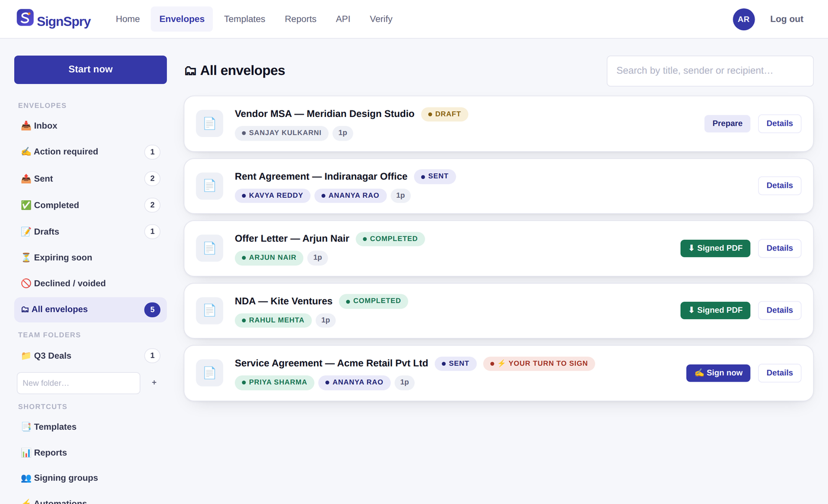The height and width of the screenshot is (504, 828).
Task: Open Details for Vendor MSA envelope
Action: click(780, 123)
